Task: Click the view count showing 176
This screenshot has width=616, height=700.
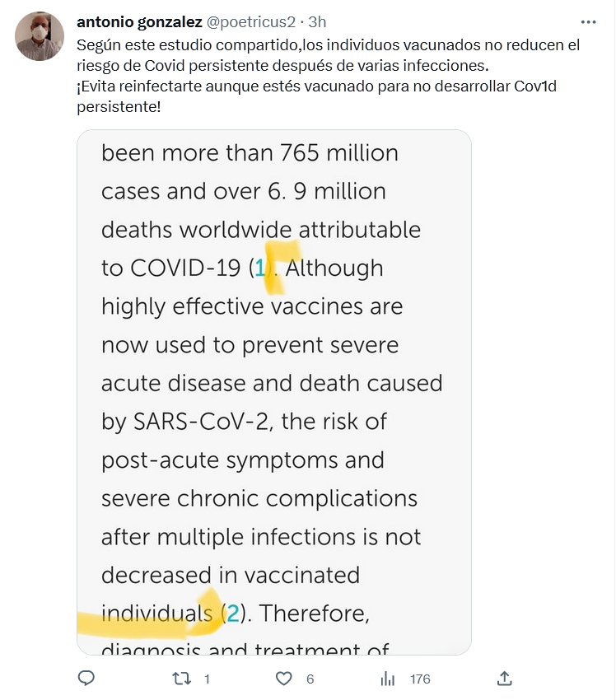Action: point(420,679)
